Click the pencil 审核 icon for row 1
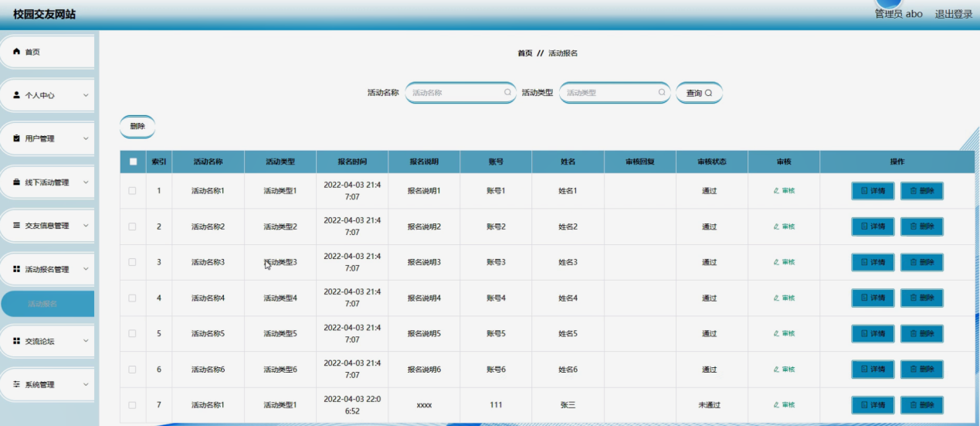980x426 pixels. [x=776, y=191]
